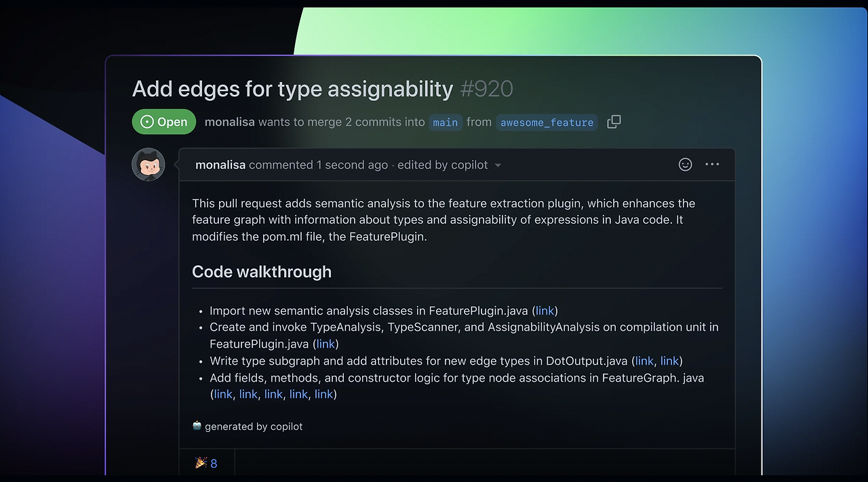This screenshot has height=482, width=868.
Task: Open the smiley add-reaction picker
Action: pyautogui.click(x=686, y=164)
